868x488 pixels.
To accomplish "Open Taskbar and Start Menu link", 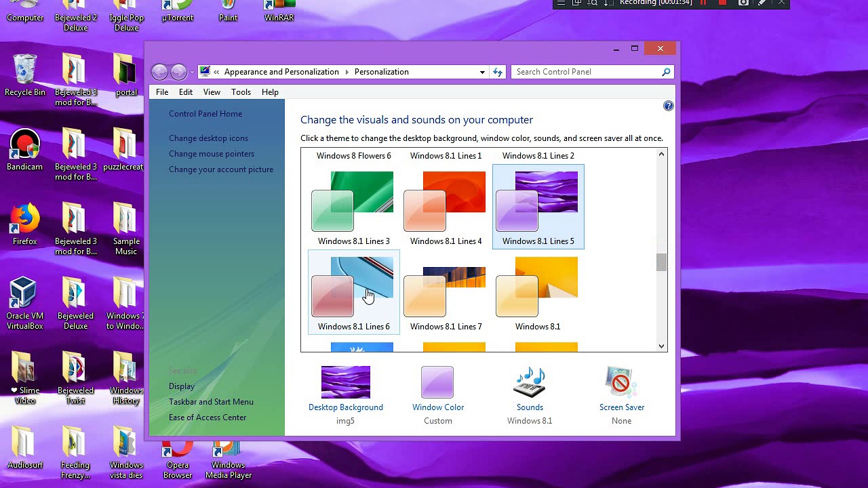I will pyautogui.click(x=211, y=402).
